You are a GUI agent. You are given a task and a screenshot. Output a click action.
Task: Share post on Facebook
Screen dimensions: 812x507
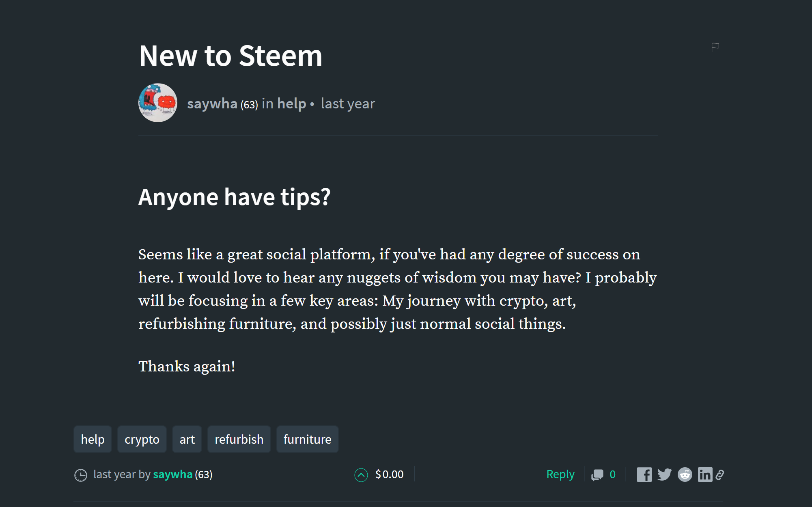(644, 475)
